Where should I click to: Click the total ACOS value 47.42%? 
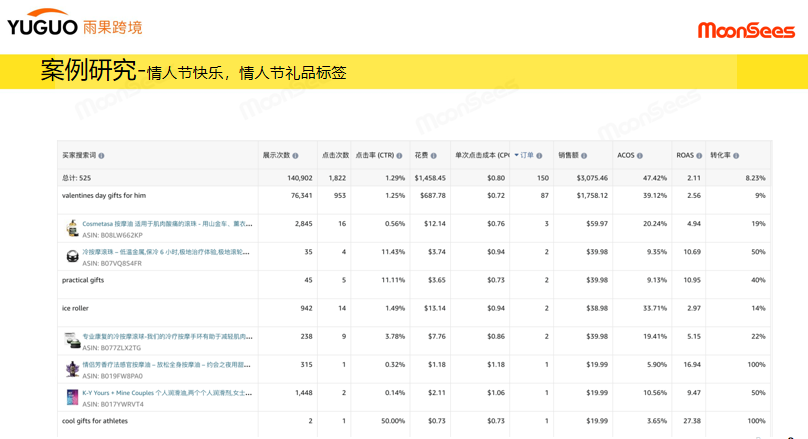click(x=654, y=178)
